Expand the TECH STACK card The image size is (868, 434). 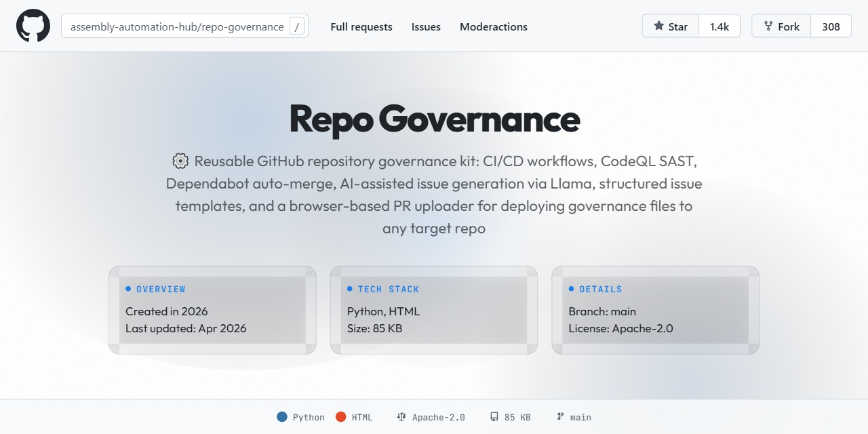pyautogui.click(x=434, y=309)
